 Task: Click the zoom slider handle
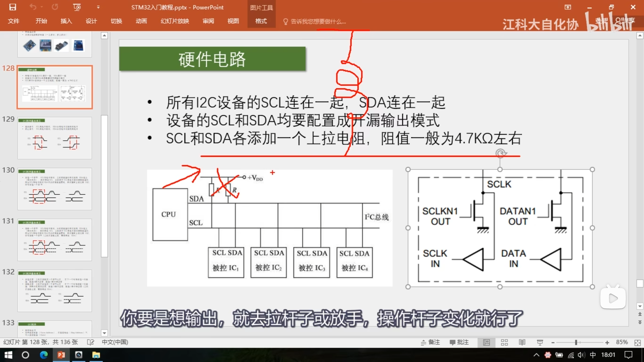coord(576,342)
